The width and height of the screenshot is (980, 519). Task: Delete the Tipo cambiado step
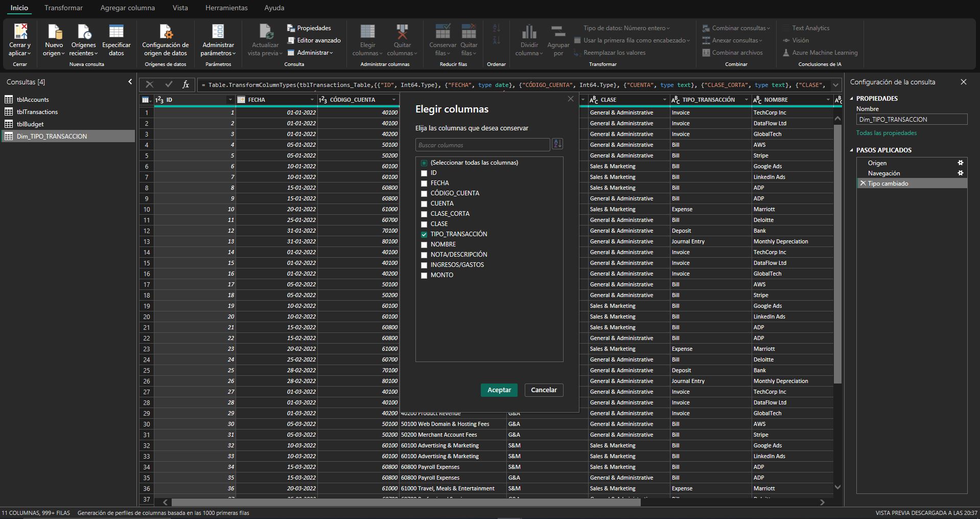tap(863, 184)
